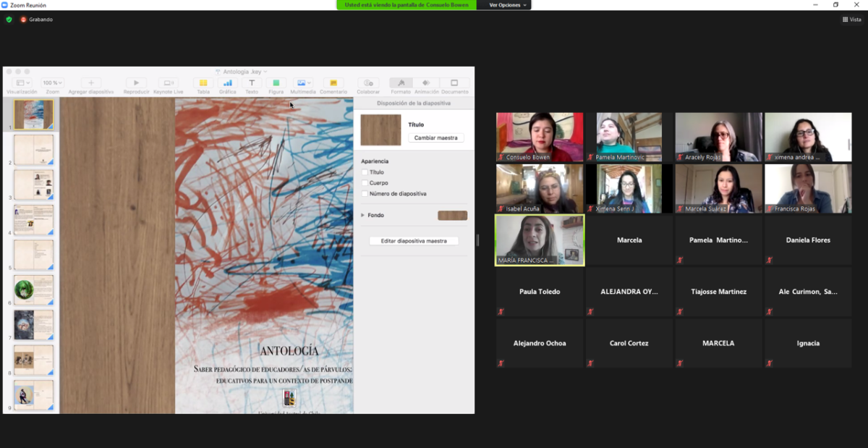Select the highlighted María Francisca video tile
The height and width of the screenshot is (448, 868).
point(540,240)
